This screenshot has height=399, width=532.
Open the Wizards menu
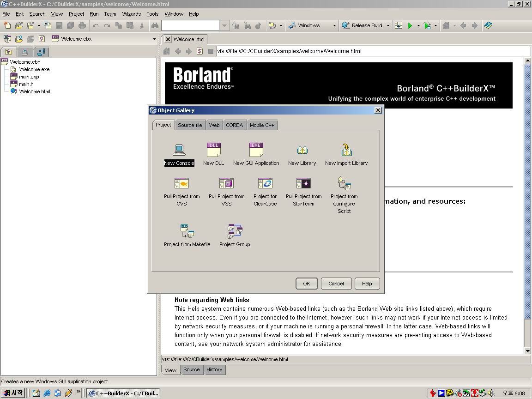(131, 14)
